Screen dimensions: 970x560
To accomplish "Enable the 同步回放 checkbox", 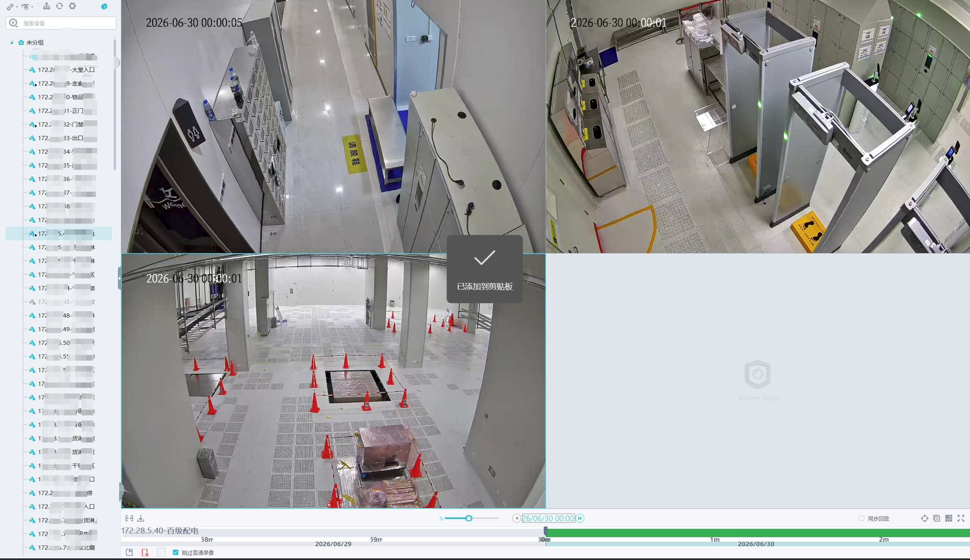I will point(861,518).
